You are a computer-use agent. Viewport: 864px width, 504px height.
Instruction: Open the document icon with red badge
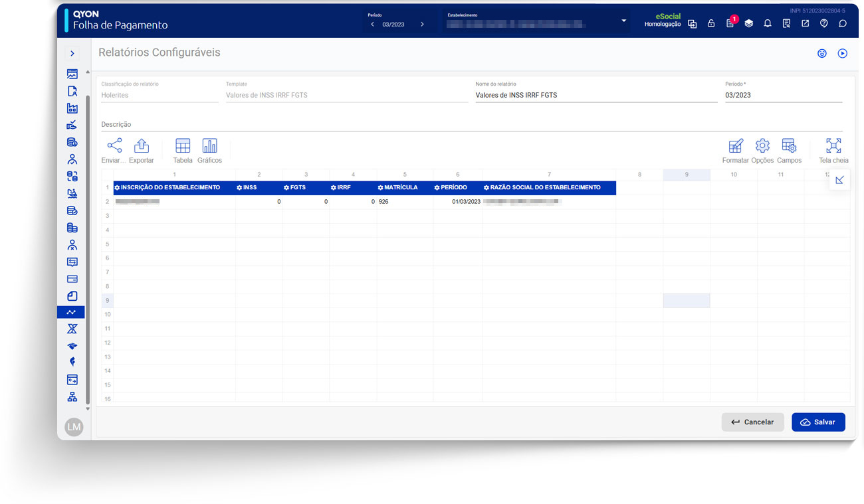point(730,23)
